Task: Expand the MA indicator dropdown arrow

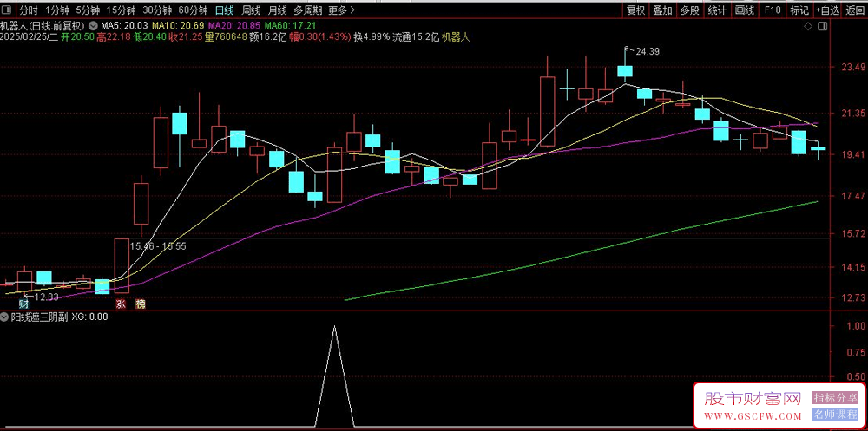Action: point(94,26)
